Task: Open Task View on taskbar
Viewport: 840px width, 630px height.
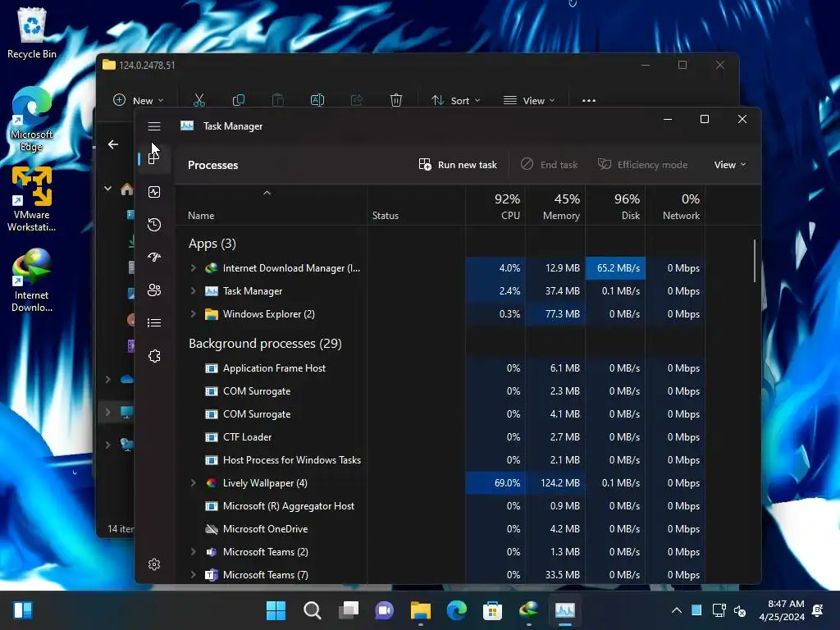Action: pos(348,610)
